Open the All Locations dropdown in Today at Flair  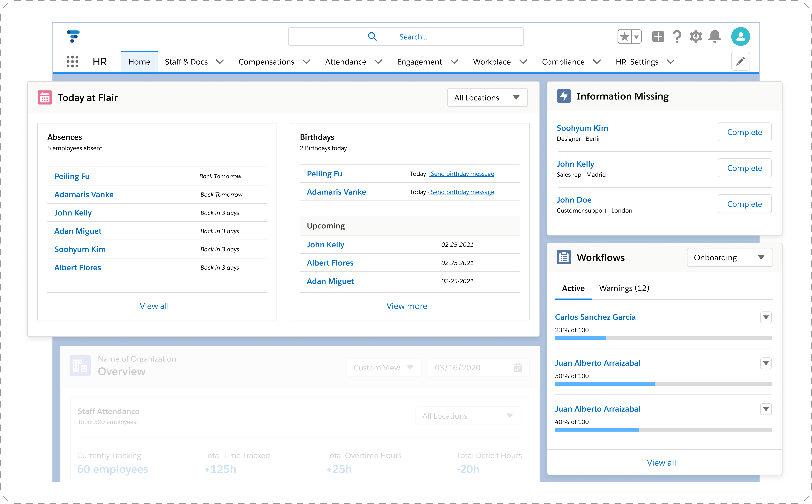click(x=487, y=98)
